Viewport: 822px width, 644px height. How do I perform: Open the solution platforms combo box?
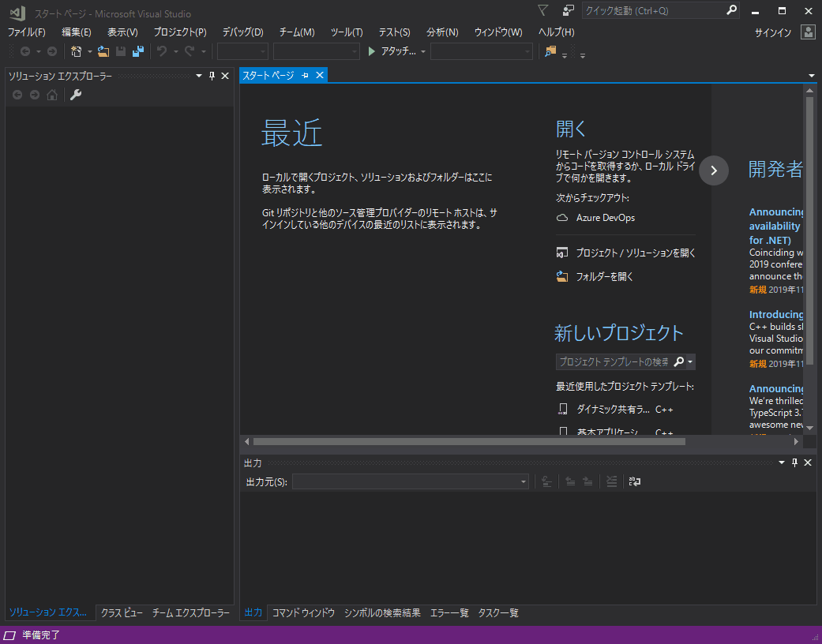click(x=316, y=51)
